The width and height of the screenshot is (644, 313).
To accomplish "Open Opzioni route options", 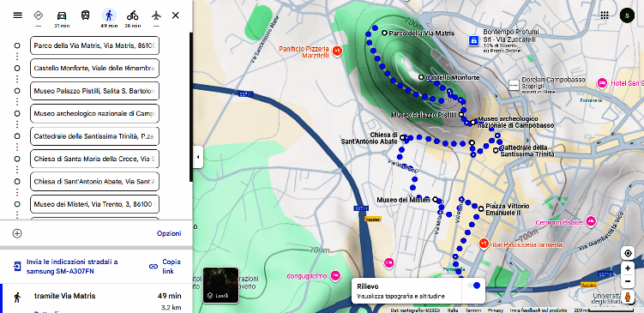I will (169, 233).
